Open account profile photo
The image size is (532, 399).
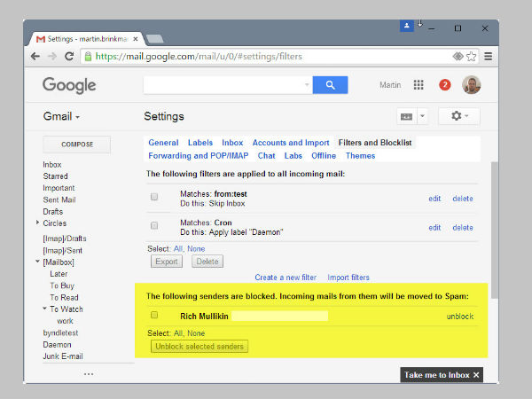(472, 85)
